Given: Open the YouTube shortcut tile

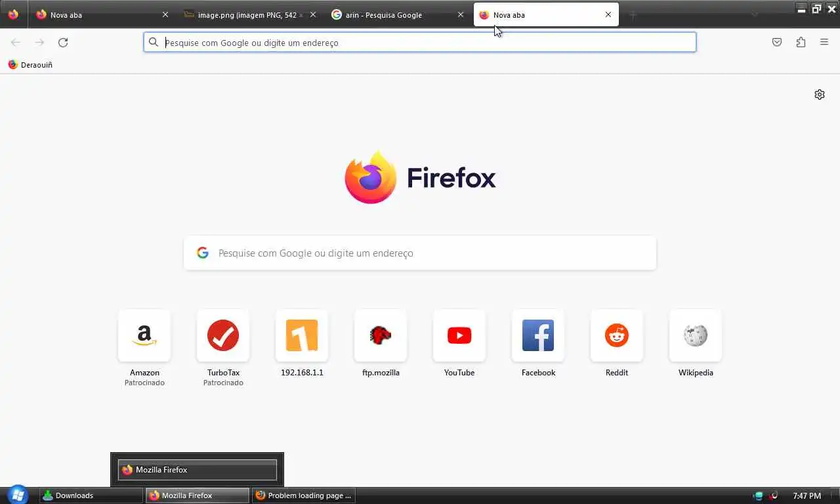Looking at the screenshot, I should coord(459,336).
